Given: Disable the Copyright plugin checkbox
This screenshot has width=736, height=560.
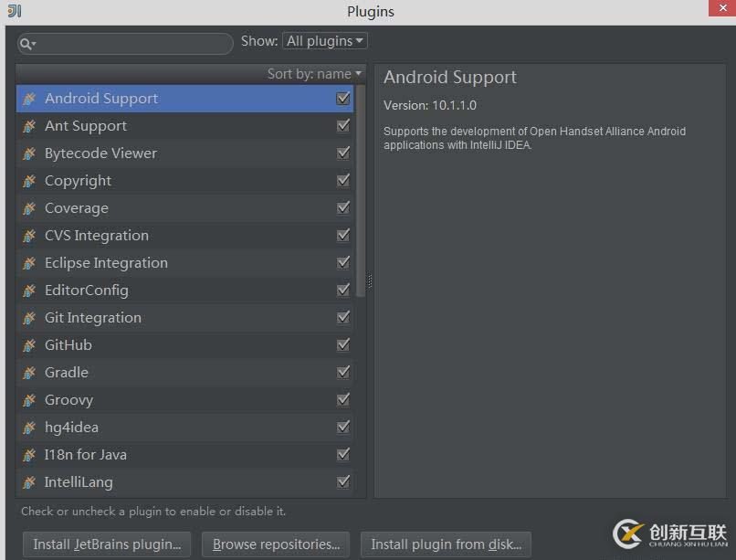Looking at the screenshot, I should pos(343,180).
